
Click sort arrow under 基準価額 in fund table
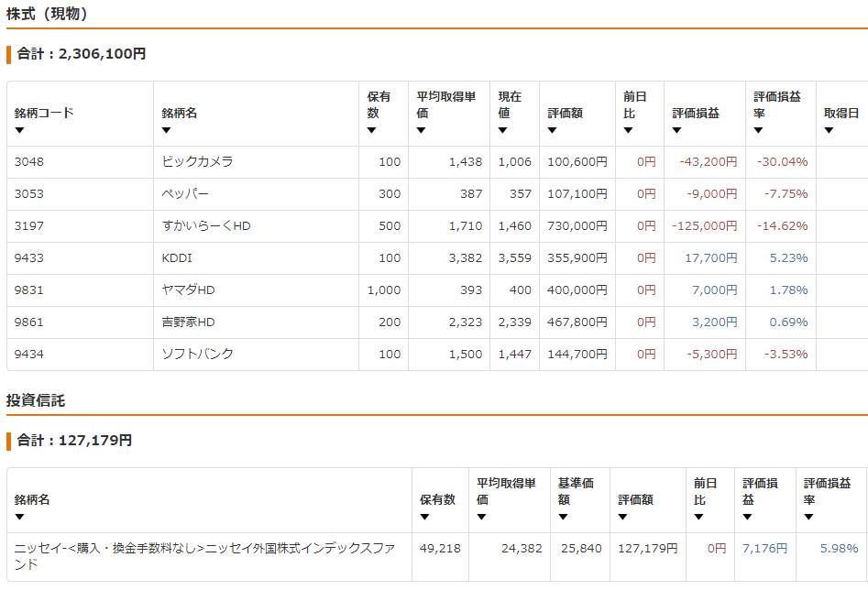[563, 517]
